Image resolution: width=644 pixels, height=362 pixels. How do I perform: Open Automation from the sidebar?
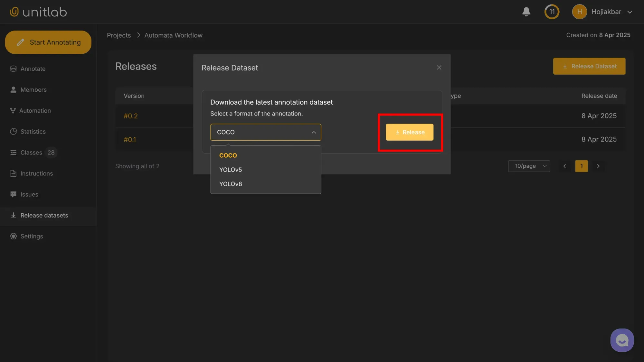[x=35, y=110]
